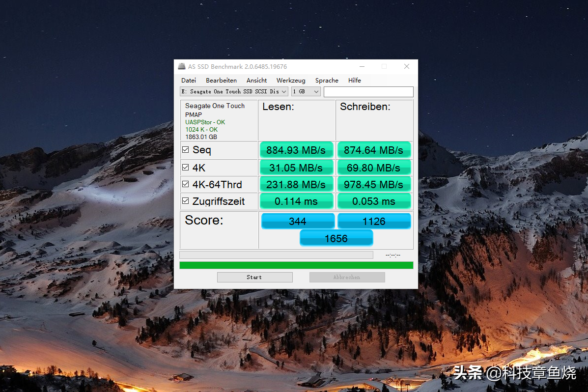Expand the 1 GB test size dropdown
The image size is (588, 392).
pyautogui.click(x=306, y=91)
